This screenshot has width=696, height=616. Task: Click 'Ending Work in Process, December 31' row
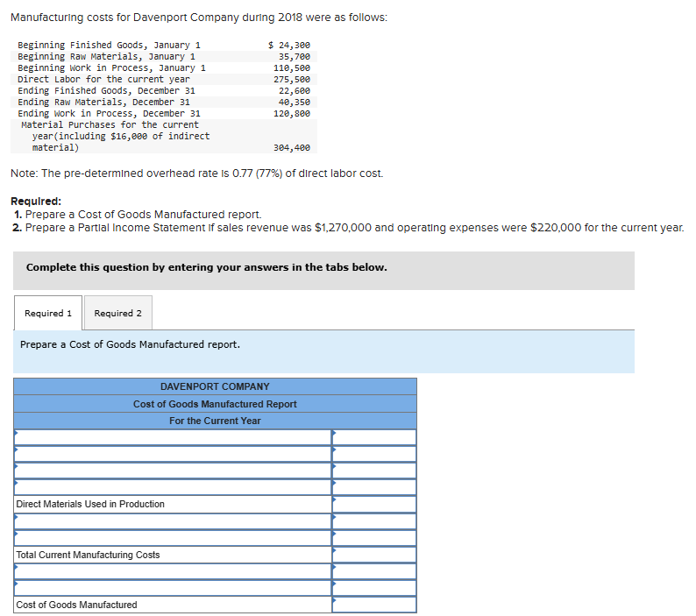pos(110,114)
